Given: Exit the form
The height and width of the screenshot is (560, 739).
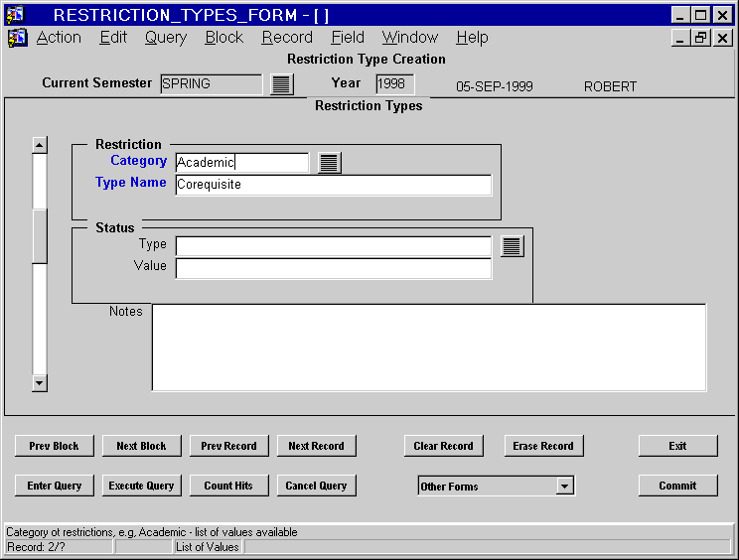Looking at the screenshot, I should (677, 446).
